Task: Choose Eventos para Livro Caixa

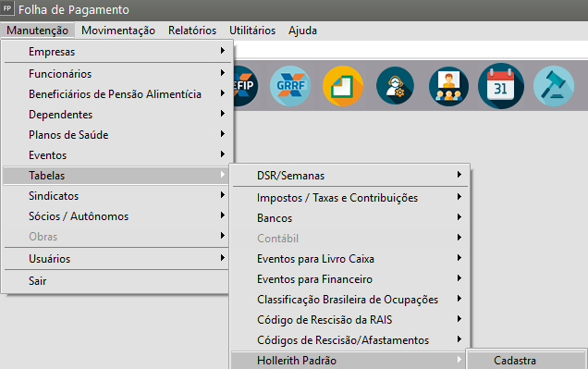Action: tap(349, 259)
